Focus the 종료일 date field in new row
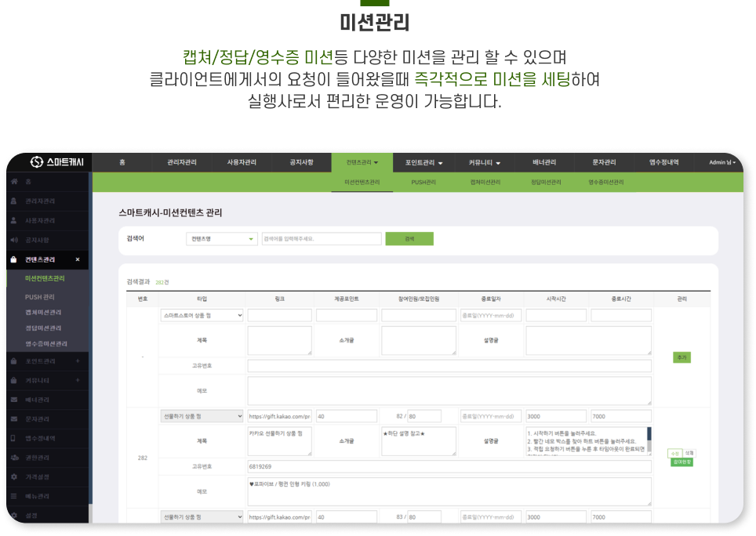 pos(491,316)
